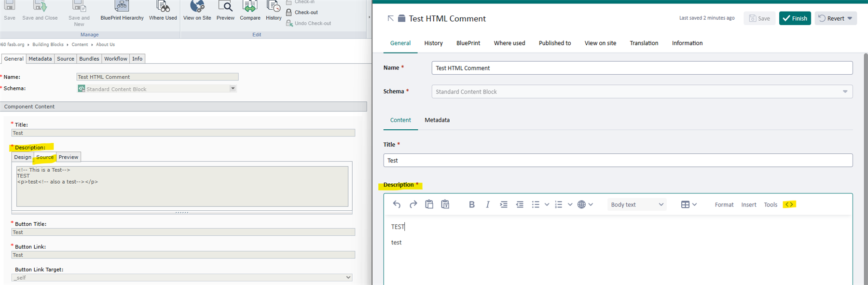Select the Preview tab of Description
The image size is (868, 285).
click(69, 157)
